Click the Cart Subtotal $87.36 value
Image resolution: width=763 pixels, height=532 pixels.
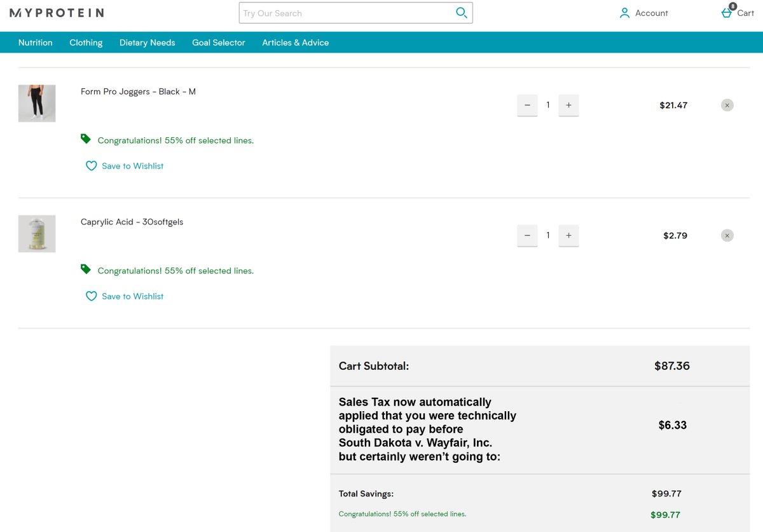pyautogui.click(x=672, y=366)
